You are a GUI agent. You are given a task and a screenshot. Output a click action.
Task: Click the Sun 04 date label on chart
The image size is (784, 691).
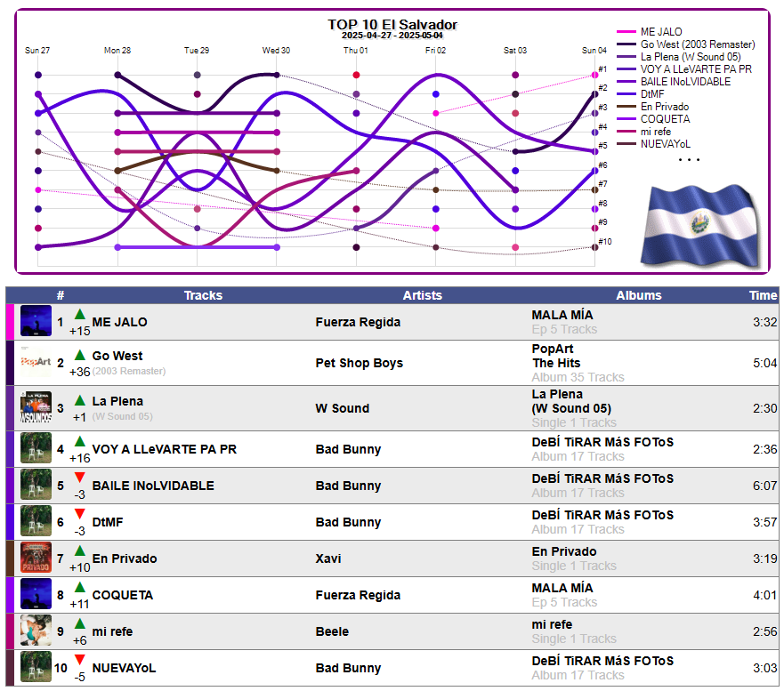point(594,51)
